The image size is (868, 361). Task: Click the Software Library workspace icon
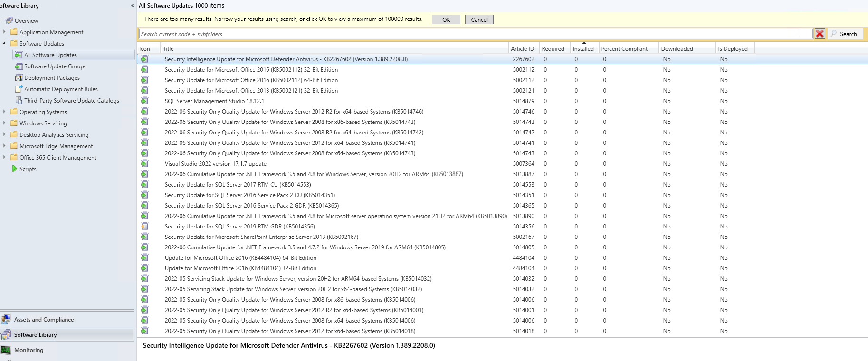[x=6, y=335]
